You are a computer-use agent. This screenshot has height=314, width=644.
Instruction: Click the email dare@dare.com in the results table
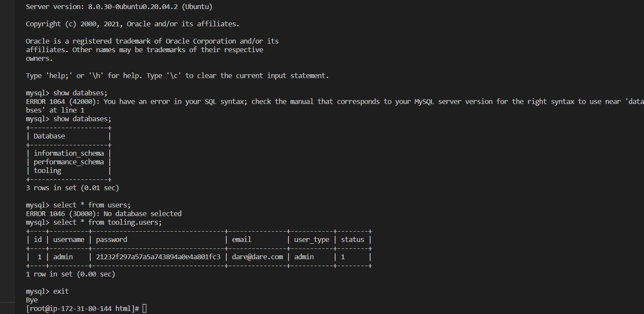click(x=257, y=257)
